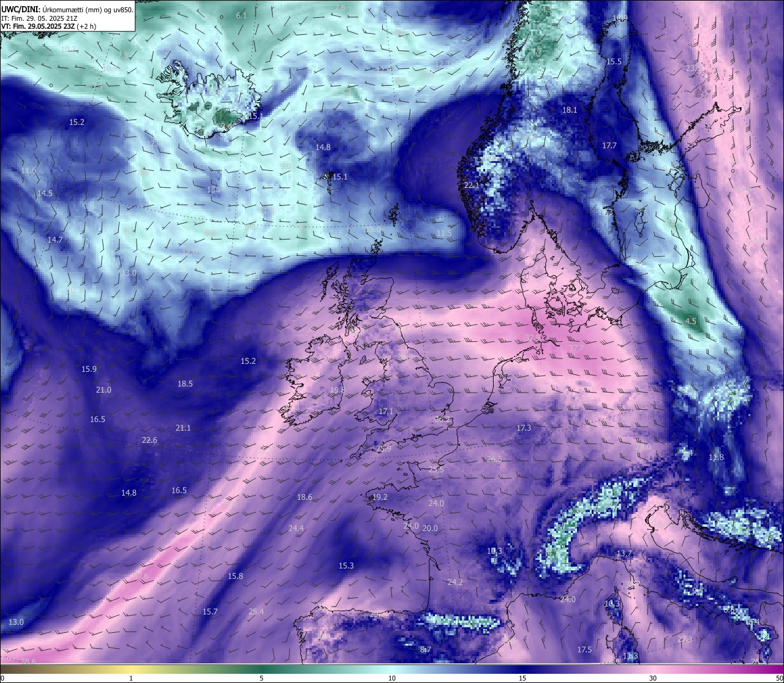Select the 17.5 value in the Mediterranean

(x=584, y=649)
